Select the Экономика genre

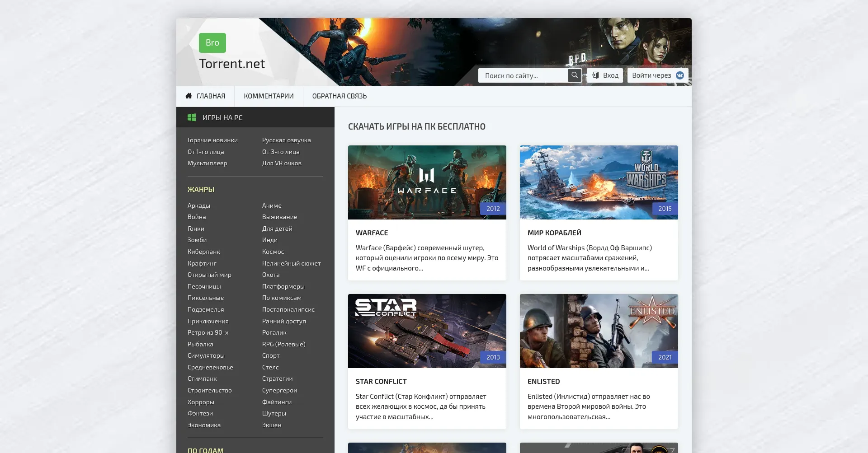204,425
